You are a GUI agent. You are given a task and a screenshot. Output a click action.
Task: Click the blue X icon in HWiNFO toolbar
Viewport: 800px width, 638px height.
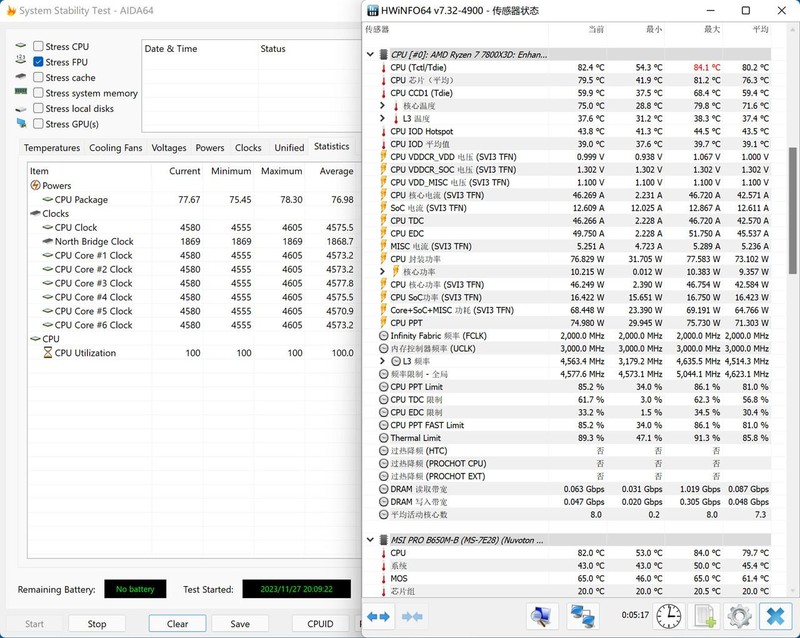coord(775,616)
